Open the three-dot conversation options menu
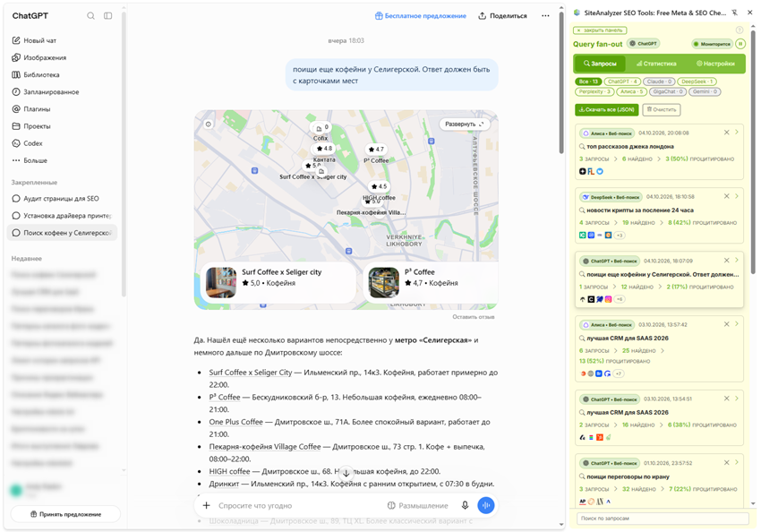This screenshot has width=761, height=532. click(545, 15)
